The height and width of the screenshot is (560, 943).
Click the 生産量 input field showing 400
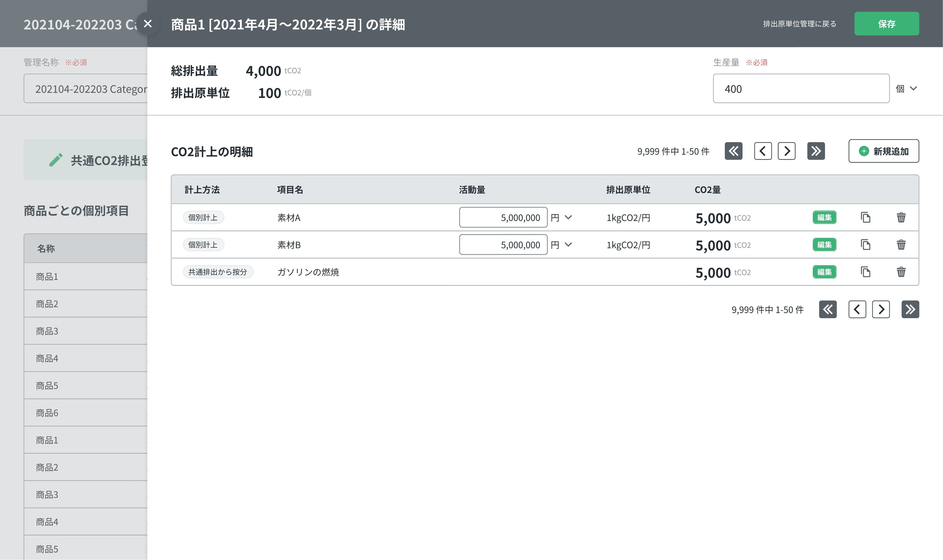point(801,89)
